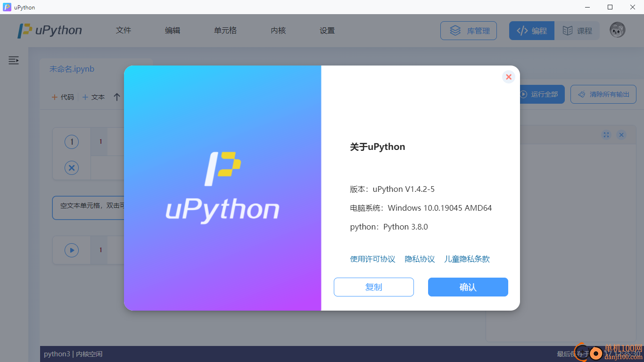
Task: Click text Python 3.8.0
Action: 405,227
